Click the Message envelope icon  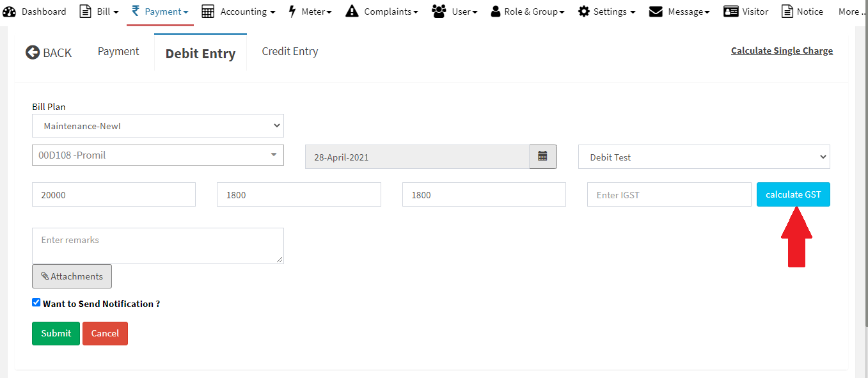point(656,12)
